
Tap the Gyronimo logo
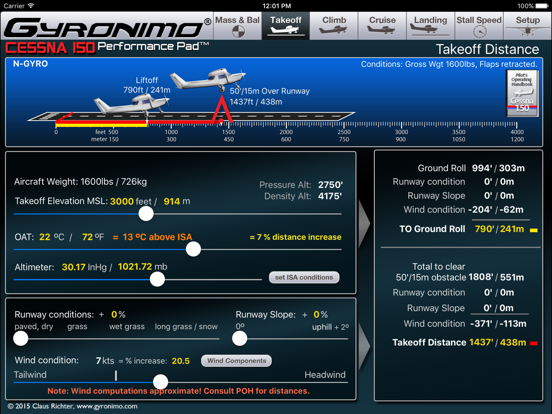pyautogui.click(x=107, y=27)
